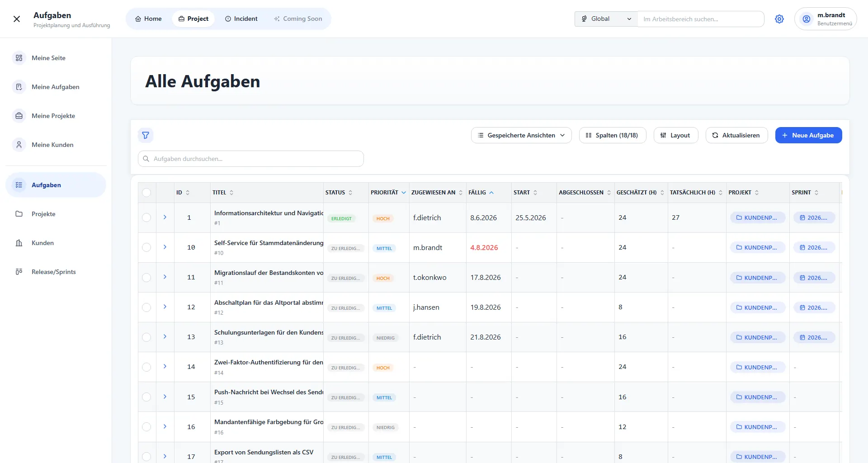Click the Projekte folder icon in sidebar
This screenshot has height=463, width=868.
pos(19,214)
